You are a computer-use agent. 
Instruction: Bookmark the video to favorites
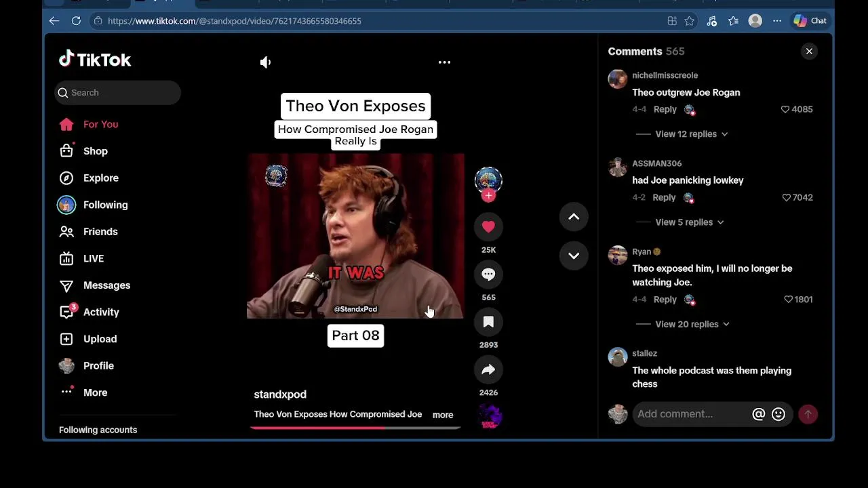488,322
